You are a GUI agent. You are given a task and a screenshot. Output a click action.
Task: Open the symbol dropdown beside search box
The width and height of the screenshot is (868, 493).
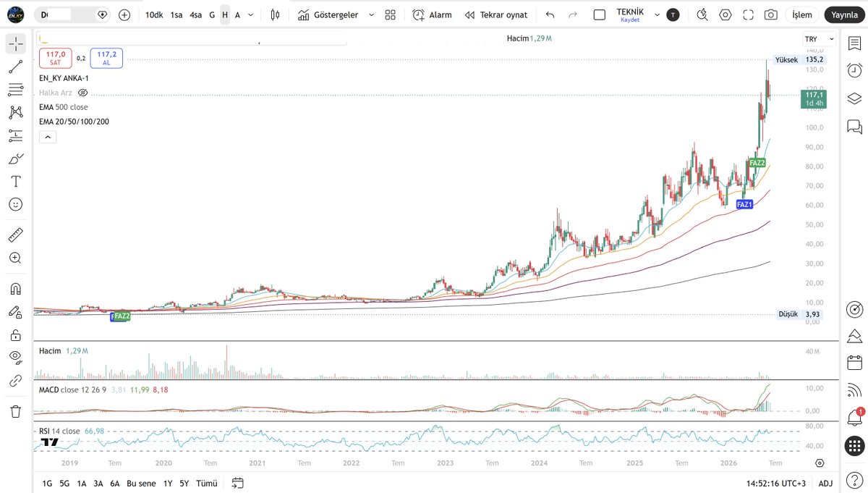point(103,14)
